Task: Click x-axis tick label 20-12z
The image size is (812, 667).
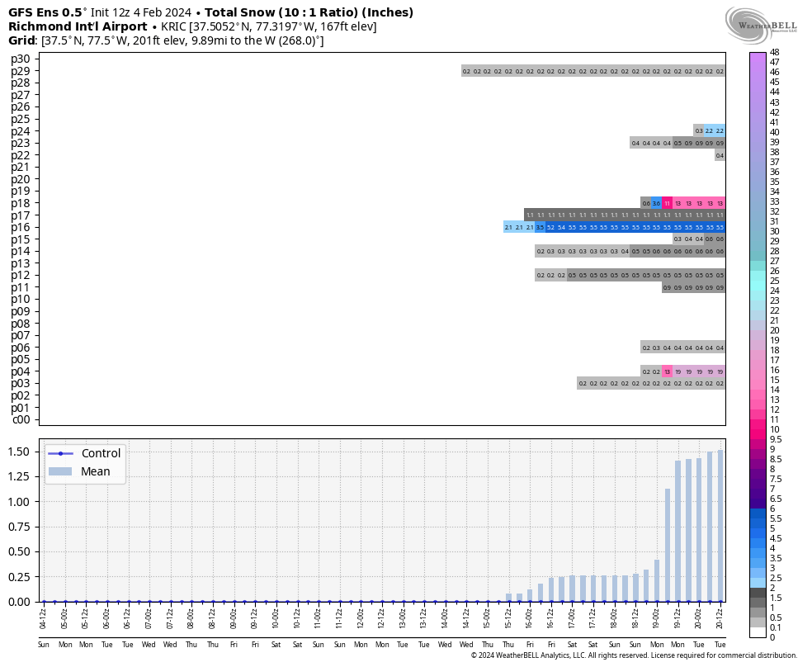Action: [x=720, y=619]
